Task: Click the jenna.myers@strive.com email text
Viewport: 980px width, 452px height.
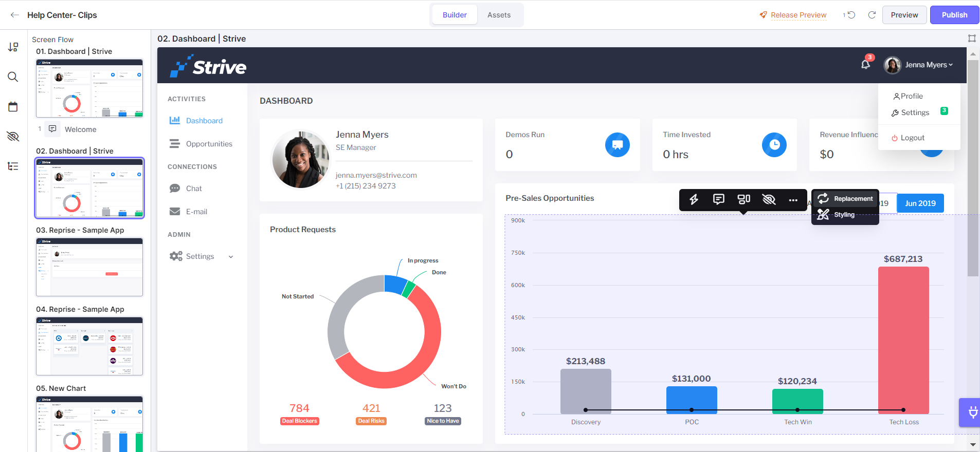Action: click(x=376, y=175)
